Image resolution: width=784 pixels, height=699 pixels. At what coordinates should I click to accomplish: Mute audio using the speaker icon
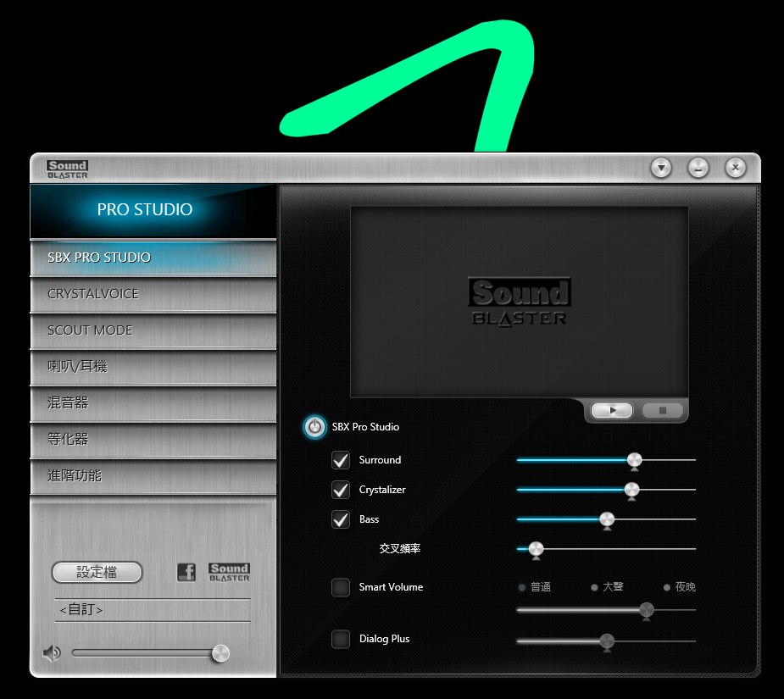coord(53,653)
